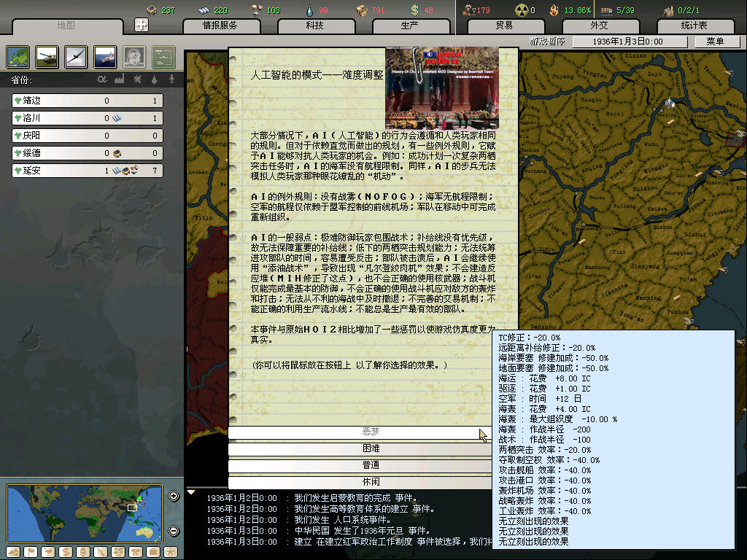Switch to weather map mode icon
This screenshot has height=560, width=747.
[x=48, y=552]
